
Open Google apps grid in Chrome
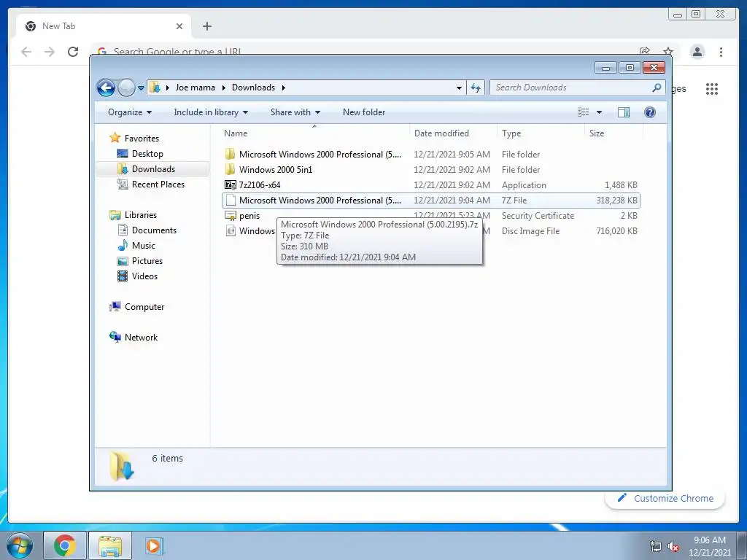(x=712, y=88)
